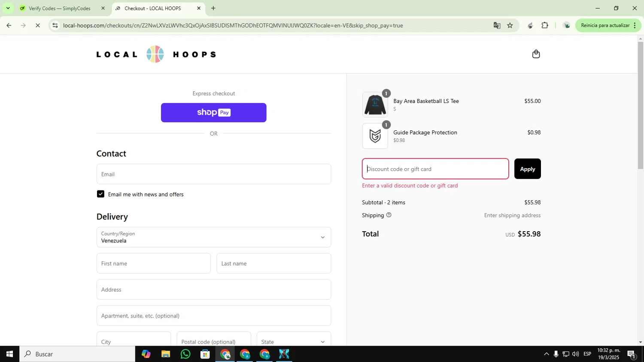Screen dimensions: 644x362
Task: Apply the discount code
Action: coord(527,169)
